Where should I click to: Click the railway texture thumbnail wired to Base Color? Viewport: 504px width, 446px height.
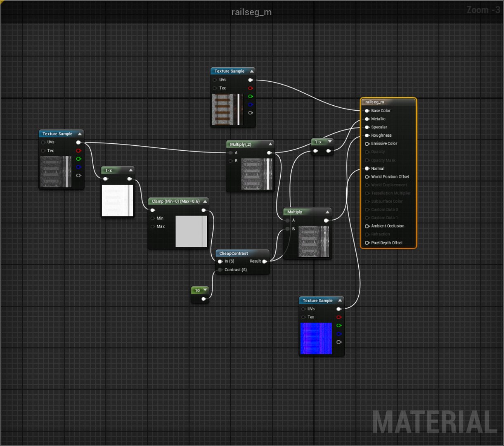227,109
